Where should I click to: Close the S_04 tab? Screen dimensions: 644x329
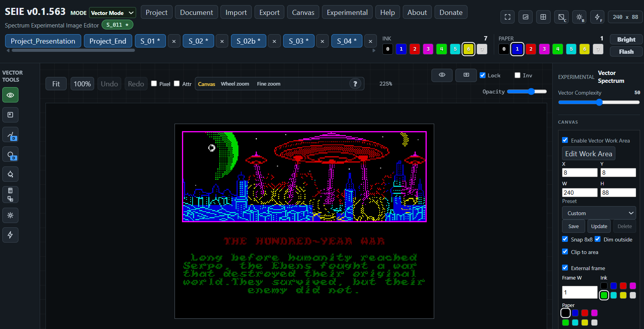coord(370,41)
